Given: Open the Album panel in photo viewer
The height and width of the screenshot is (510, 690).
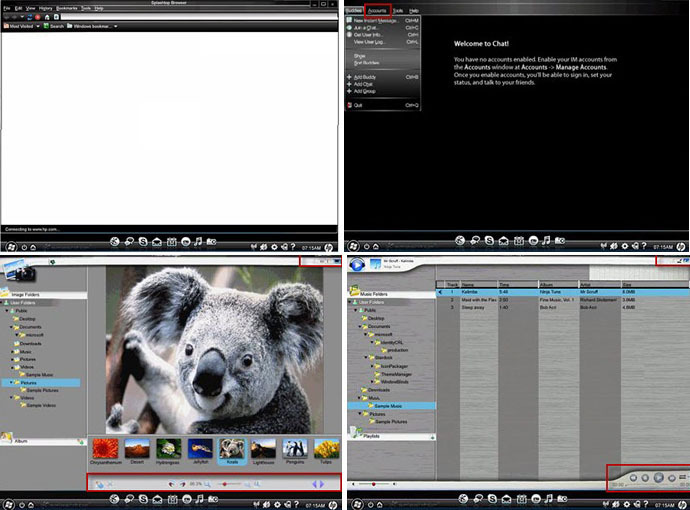Looking at the screenshot, I should tap(43, 441).
